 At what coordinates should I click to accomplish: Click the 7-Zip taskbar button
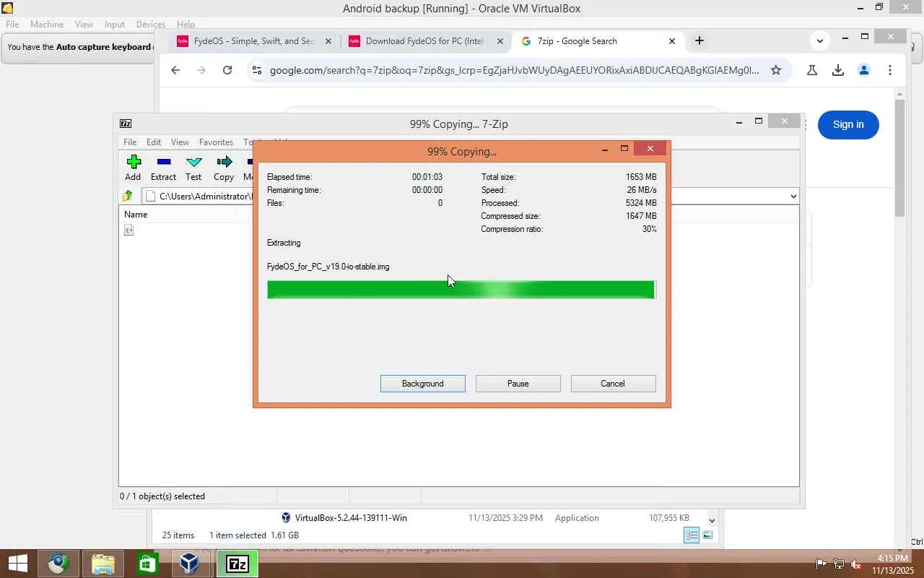coord(237,564)
